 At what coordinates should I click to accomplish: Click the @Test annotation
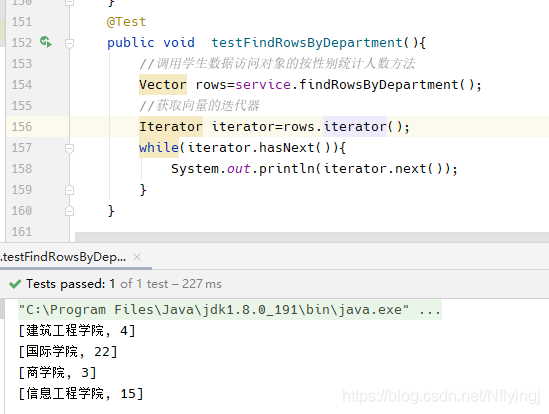pos(126,22)
